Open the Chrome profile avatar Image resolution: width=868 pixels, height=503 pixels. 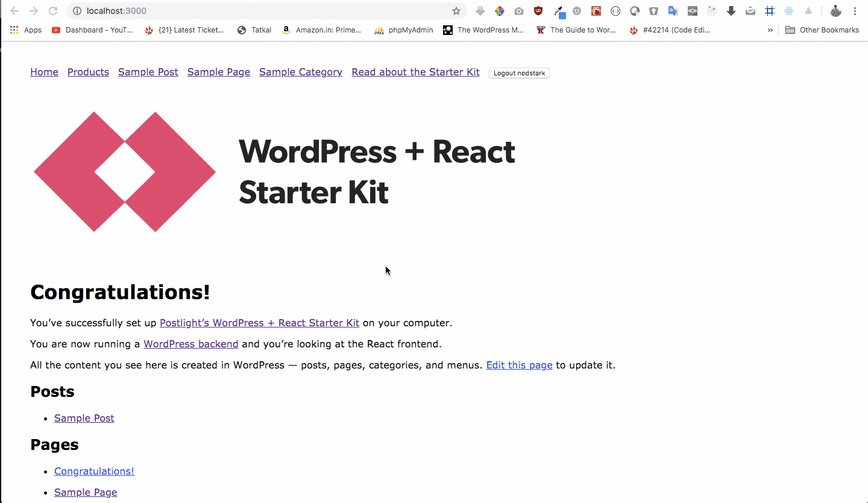click(835, 11)
